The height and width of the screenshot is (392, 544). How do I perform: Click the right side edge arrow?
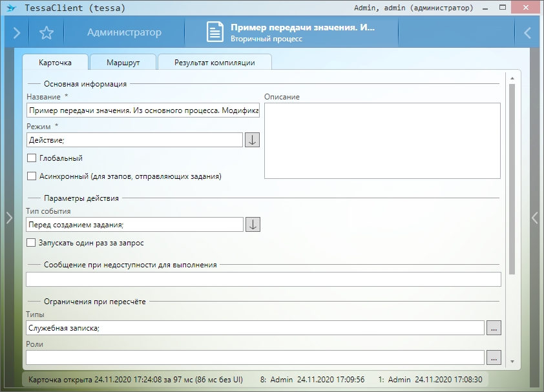(x=535, y=218)
